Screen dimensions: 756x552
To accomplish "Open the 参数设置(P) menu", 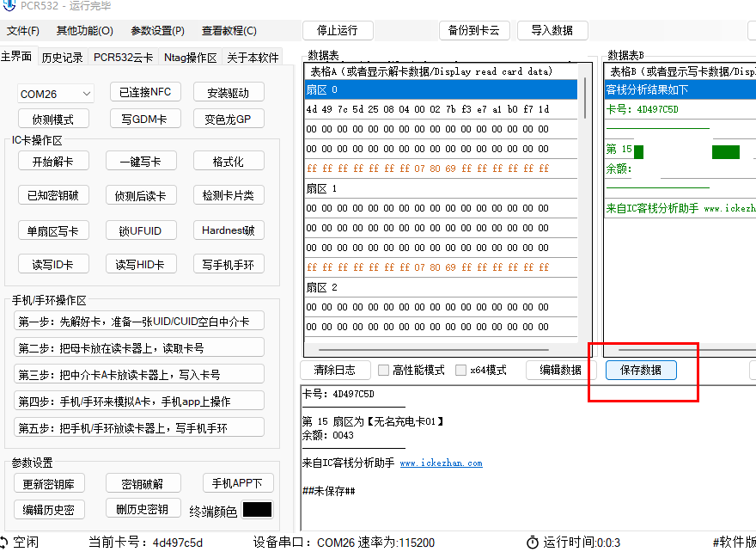I will 157,31.
